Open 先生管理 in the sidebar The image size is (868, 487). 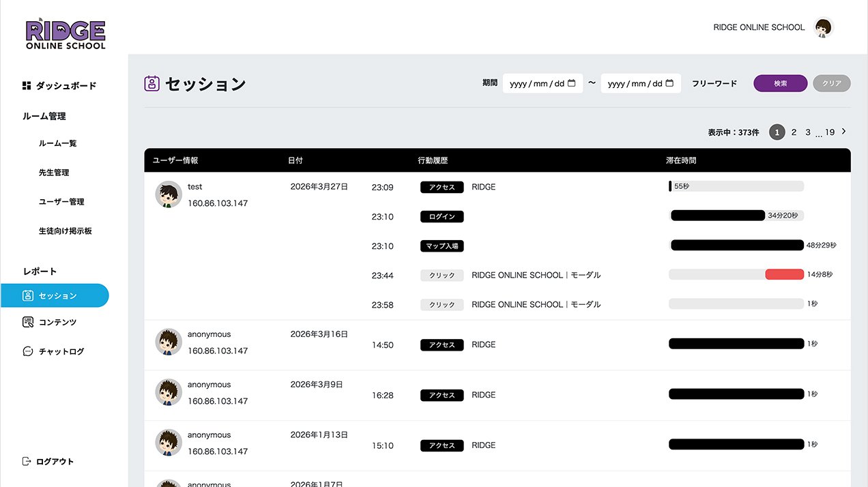[54, 173]
